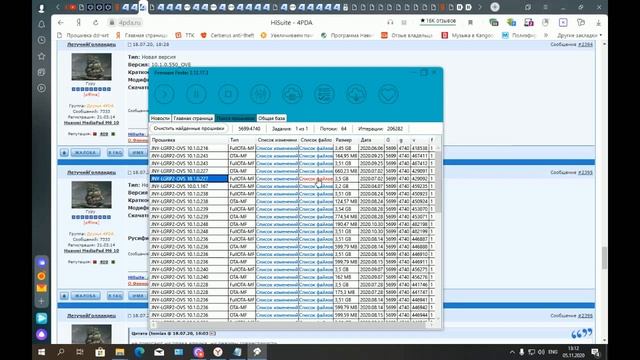
Task: Click the downloads arrow icon in browser toolbar
Action: 598,23
